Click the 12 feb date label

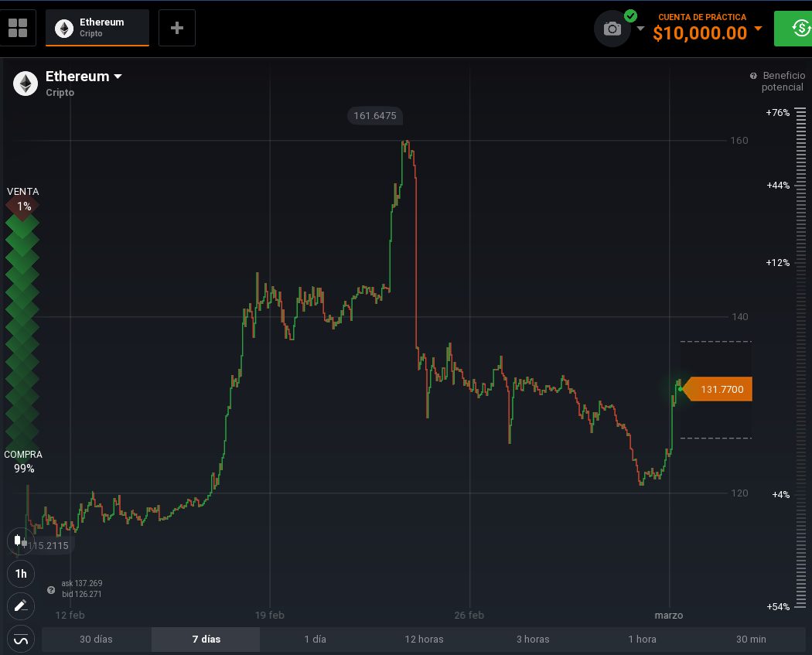tap(70, 615)
